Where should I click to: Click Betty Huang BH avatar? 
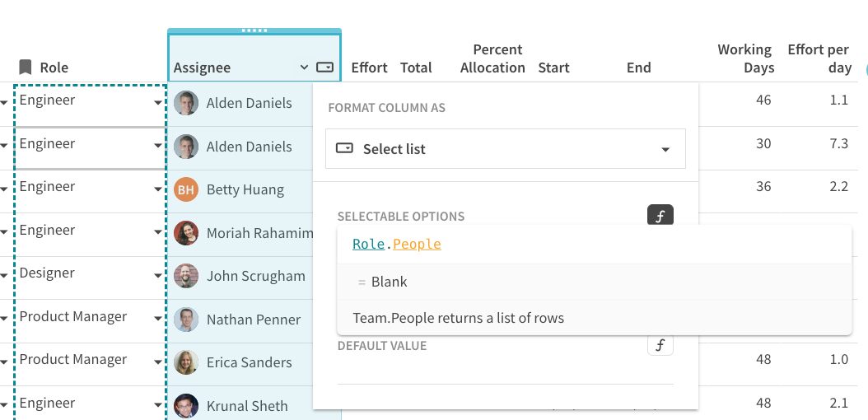pos(186,189)
